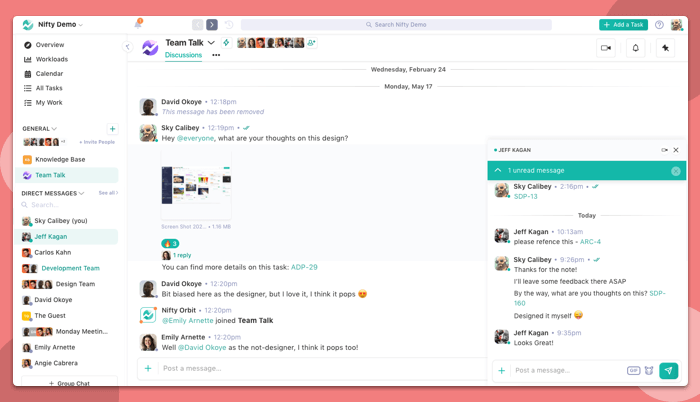Expand the Team Talk title dropdown
The image size is (700, 402).
pos(212,42)
